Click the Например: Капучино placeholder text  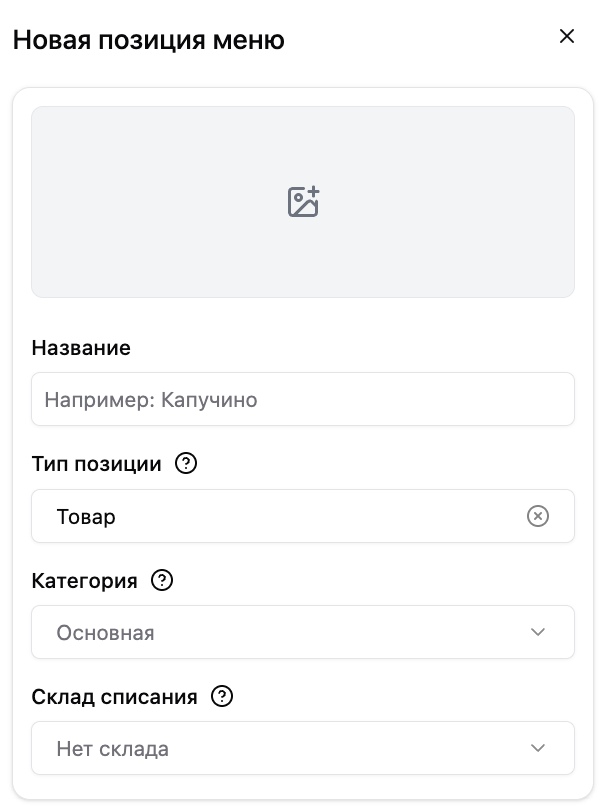[x=151, y=400]
